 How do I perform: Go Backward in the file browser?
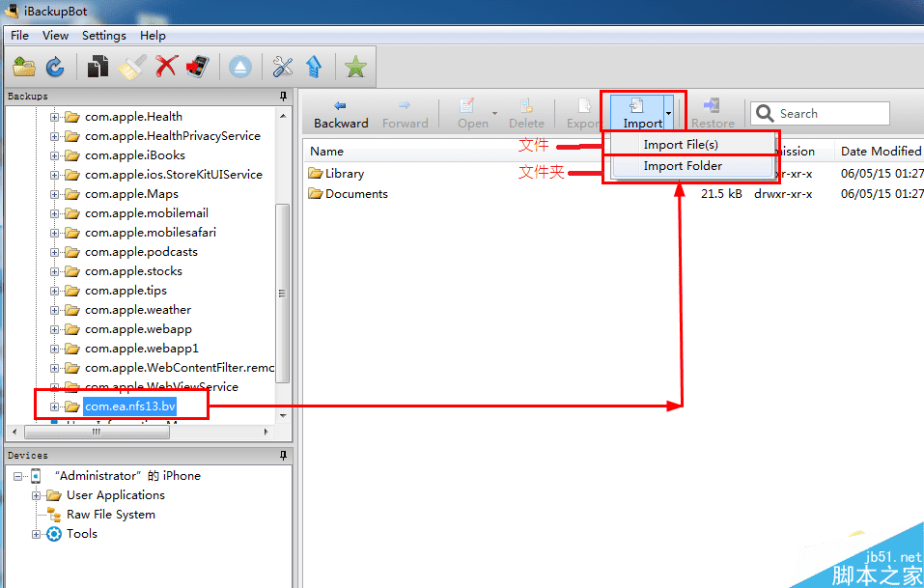pyautogui.click(x=341, y=114)
